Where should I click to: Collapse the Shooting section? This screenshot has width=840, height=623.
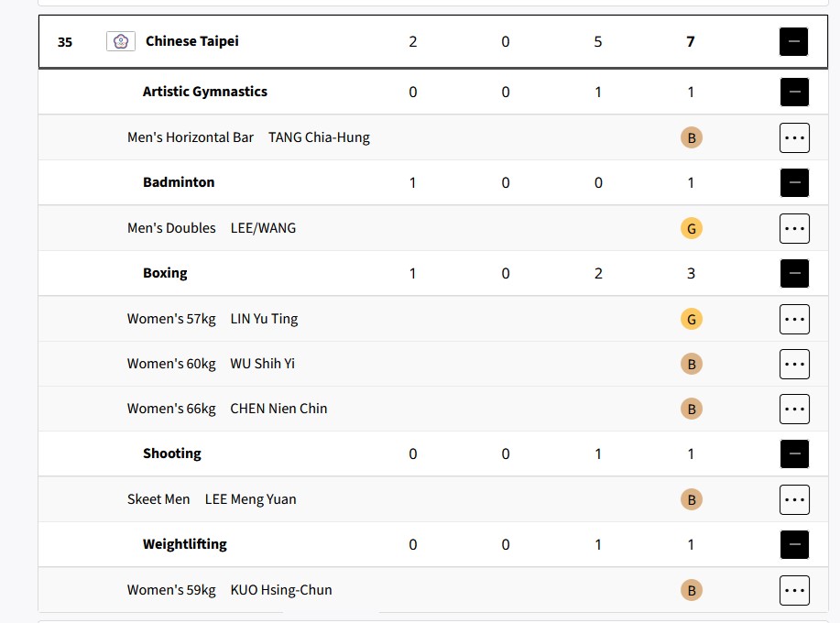coord(793,453)
